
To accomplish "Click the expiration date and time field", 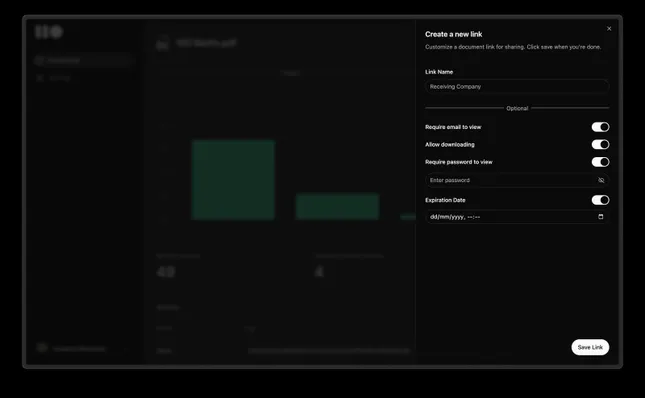I will pos(517,217).
